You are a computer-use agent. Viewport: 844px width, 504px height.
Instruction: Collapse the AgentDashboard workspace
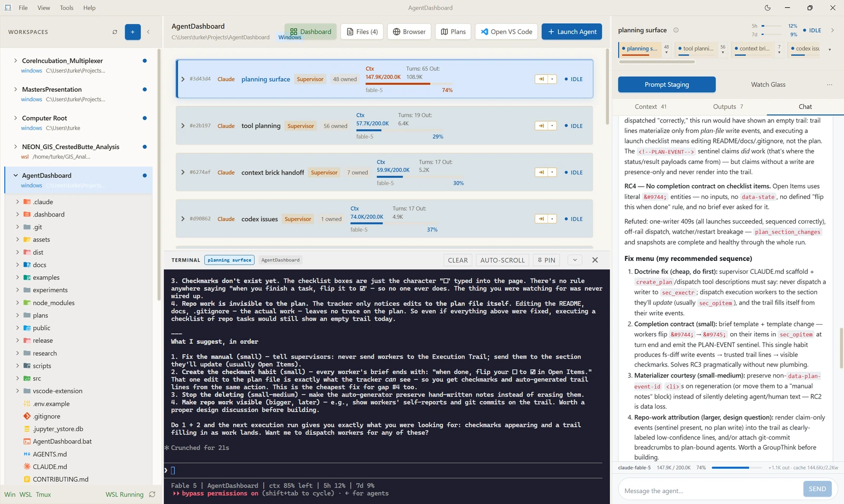(x=15, y=176)
